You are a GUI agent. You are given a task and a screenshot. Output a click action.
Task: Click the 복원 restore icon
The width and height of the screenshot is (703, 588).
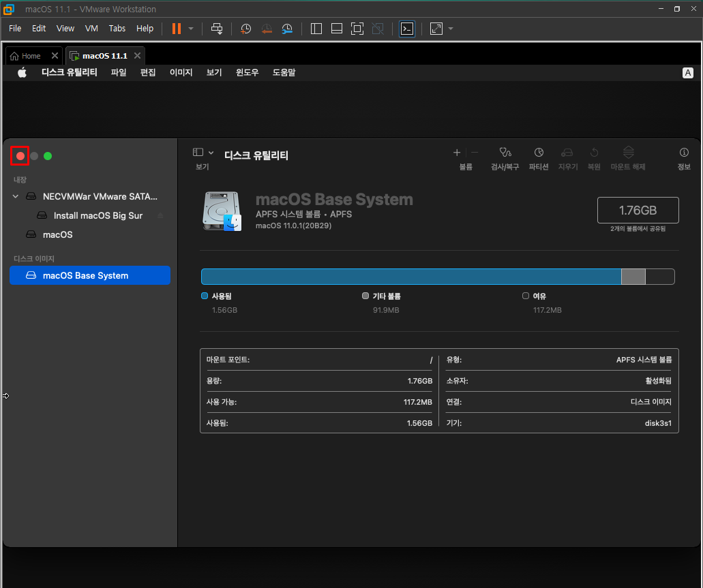pos(594,153)
